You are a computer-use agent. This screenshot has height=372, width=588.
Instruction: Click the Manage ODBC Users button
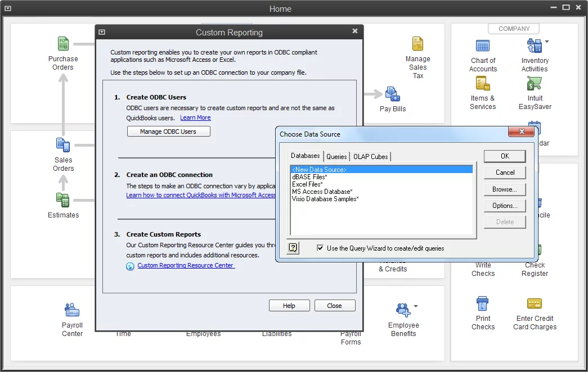tap(168, 130)
